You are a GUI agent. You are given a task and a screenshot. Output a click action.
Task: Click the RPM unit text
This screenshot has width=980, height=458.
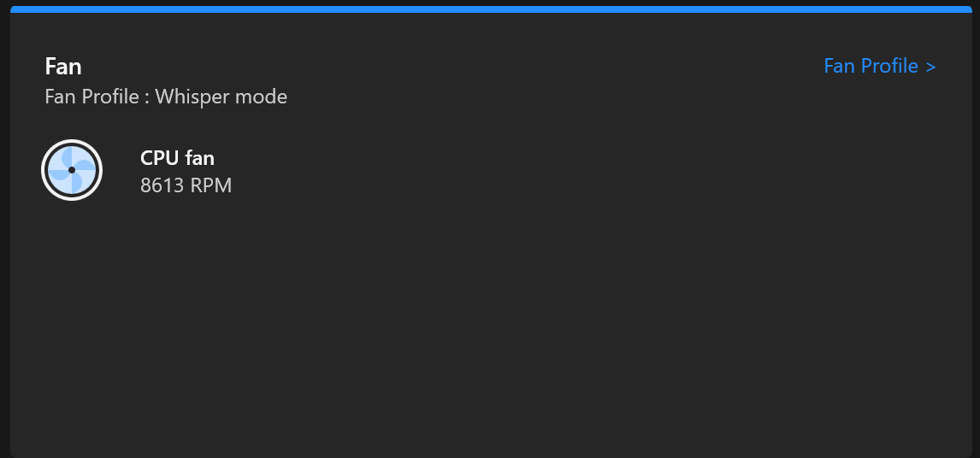[x=211, y=185]
